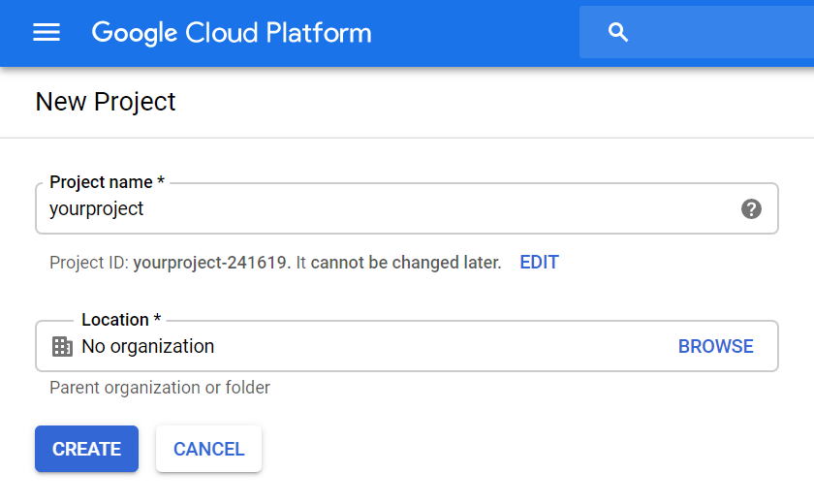This screenshot has height=504, width=814.
Task: Click the 'Project ID:' label text
Action: 89,263
